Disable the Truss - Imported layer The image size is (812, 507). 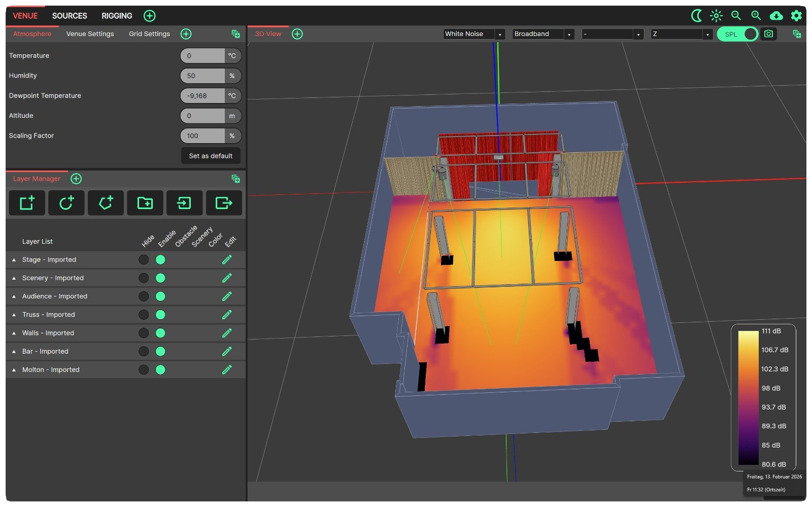pos(160,315)
